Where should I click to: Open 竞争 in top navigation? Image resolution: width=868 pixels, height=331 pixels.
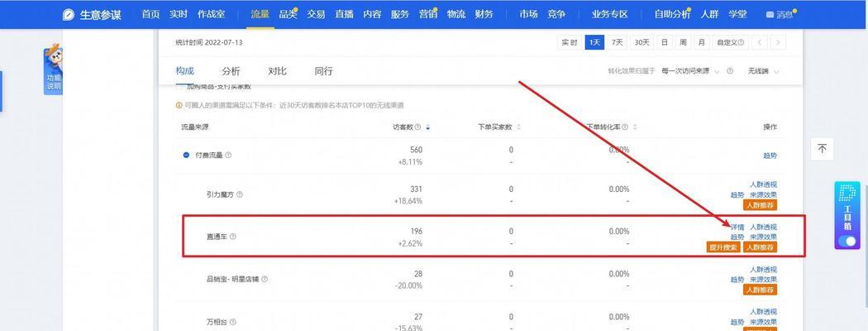point(556,14)
